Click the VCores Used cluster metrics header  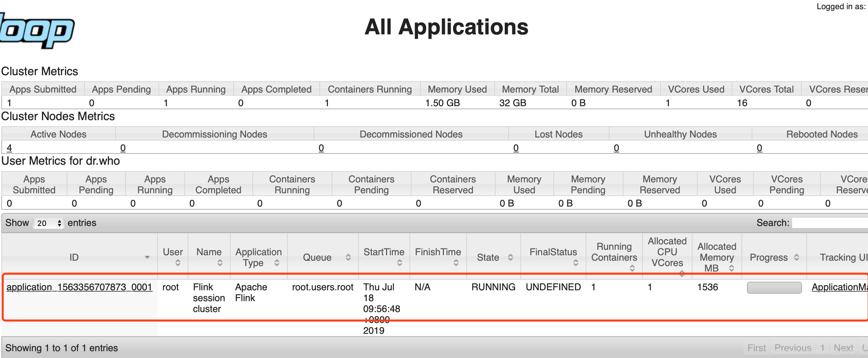(x=696, y=89)
